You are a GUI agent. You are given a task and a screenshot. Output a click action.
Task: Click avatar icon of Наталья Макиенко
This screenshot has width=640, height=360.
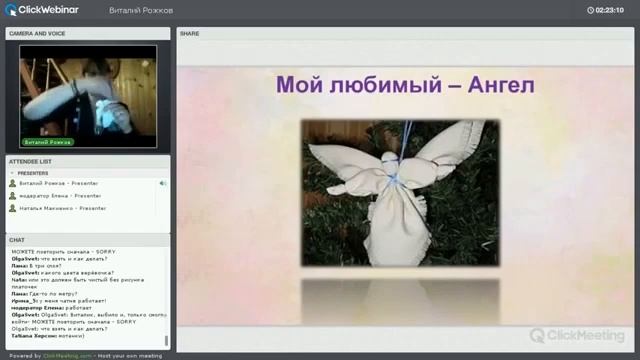(13, 208)
